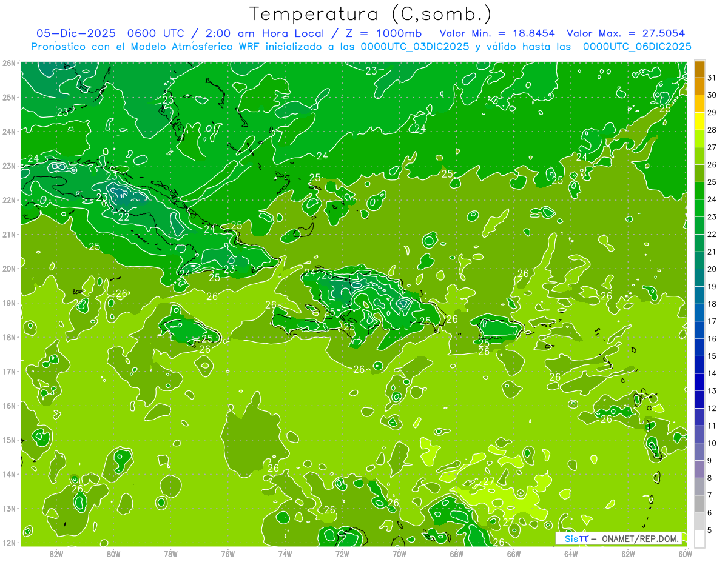Viewport: 728px width, 562px height.
Task: Click the yellow colorbar swatch between 28 and 29
Action: coord(699,121)
